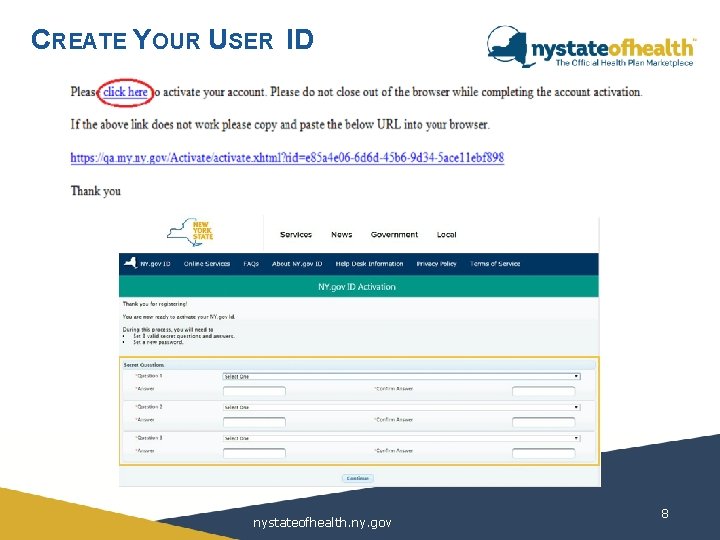
Task: Click the 'Secret Questions' section label
Action: click(144, 365)
